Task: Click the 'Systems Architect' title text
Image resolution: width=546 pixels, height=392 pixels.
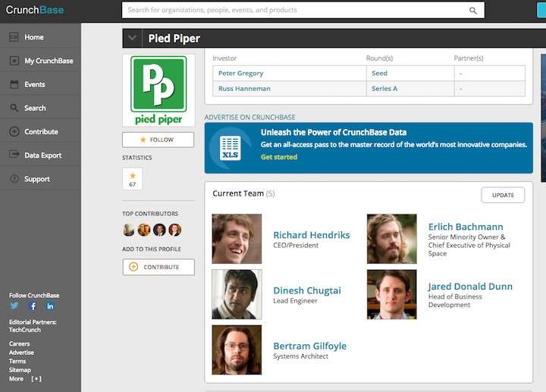Action: [300, 356]
